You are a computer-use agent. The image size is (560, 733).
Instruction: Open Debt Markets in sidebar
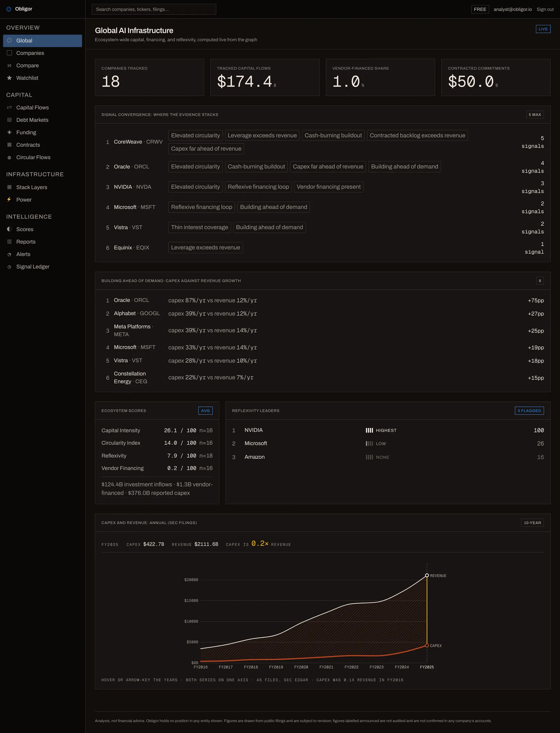click(x=43, y=120)
